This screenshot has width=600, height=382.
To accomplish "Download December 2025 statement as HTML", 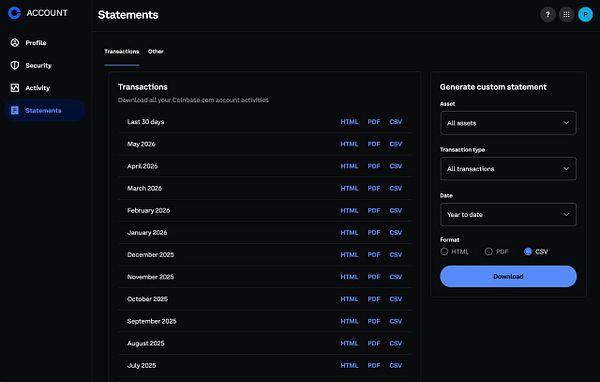I will coord(349,255).
